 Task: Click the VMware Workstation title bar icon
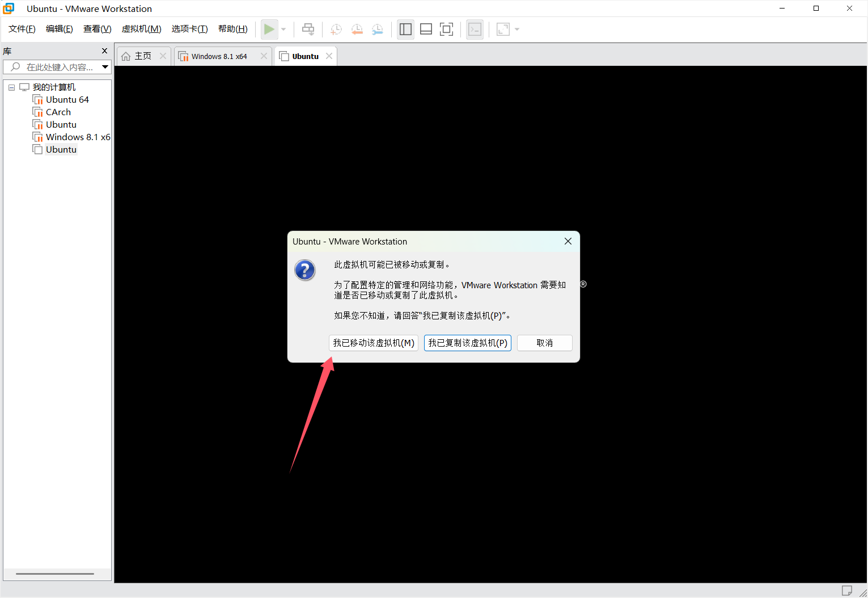[x=9, y=9]
